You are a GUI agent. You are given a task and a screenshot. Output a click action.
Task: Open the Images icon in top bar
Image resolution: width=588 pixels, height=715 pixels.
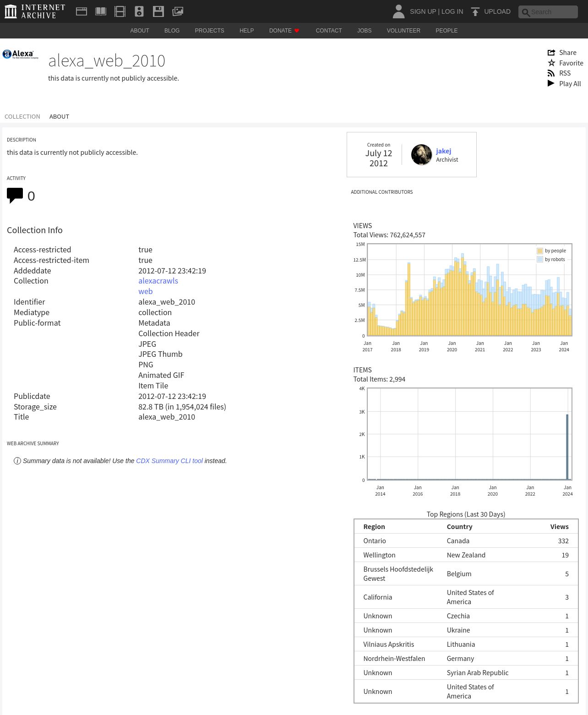coord(178,11)
